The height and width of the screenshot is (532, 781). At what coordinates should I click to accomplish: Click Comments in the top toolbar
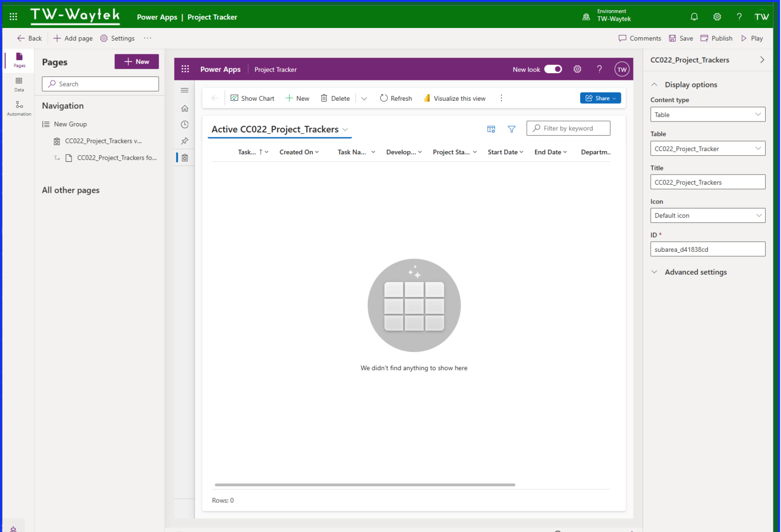640,38
